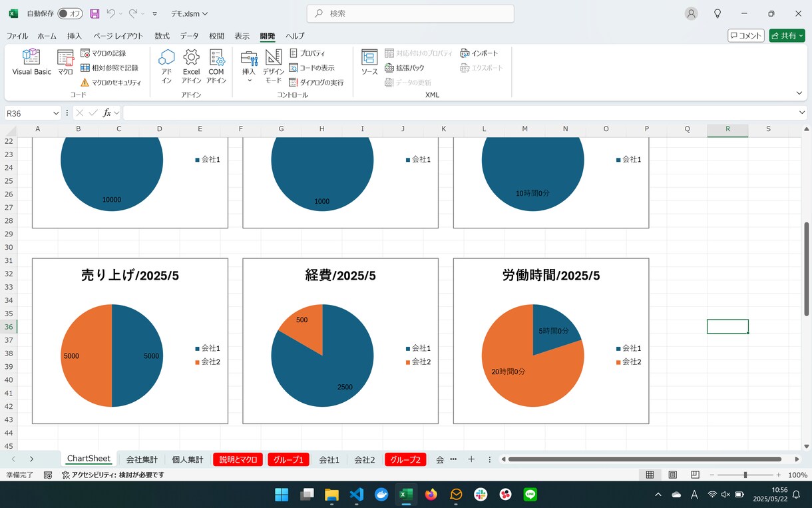Click the insert function fx button

click(106, 113)
